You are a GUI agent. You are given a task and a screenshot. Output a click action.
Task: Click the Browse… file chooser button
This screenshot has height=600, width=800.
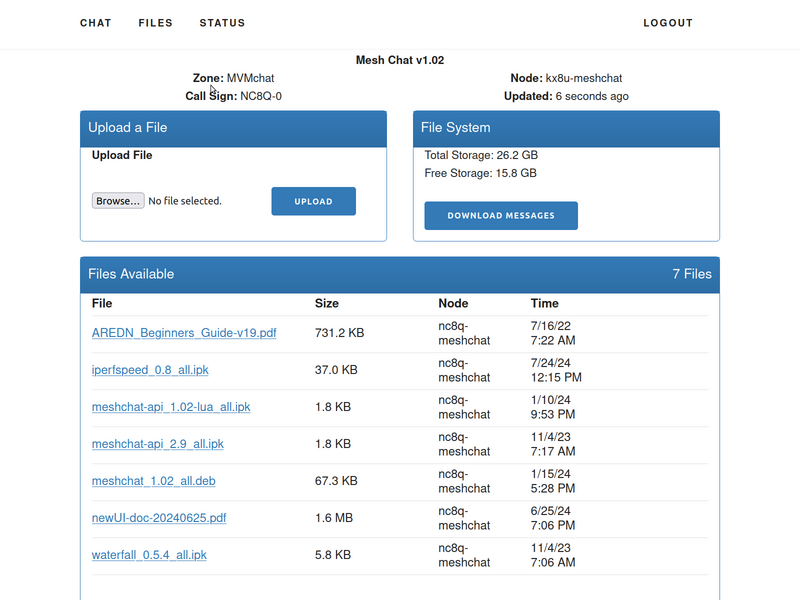tap(118, 201)
